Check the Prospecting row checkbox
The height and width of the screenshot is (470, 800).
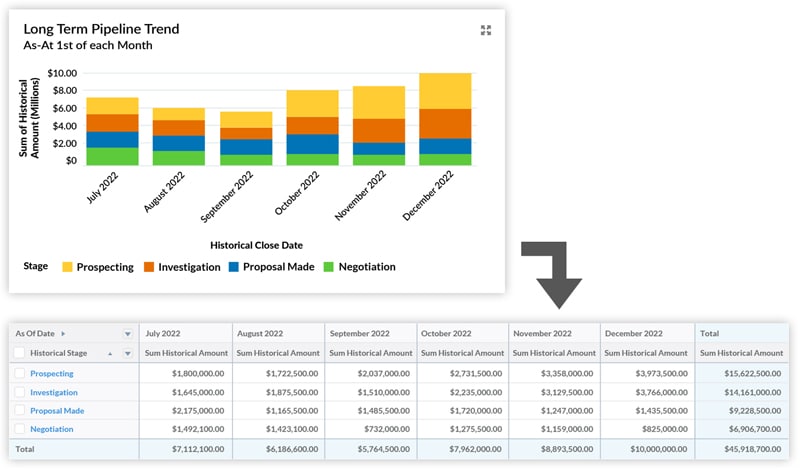(x=20, y=373)
